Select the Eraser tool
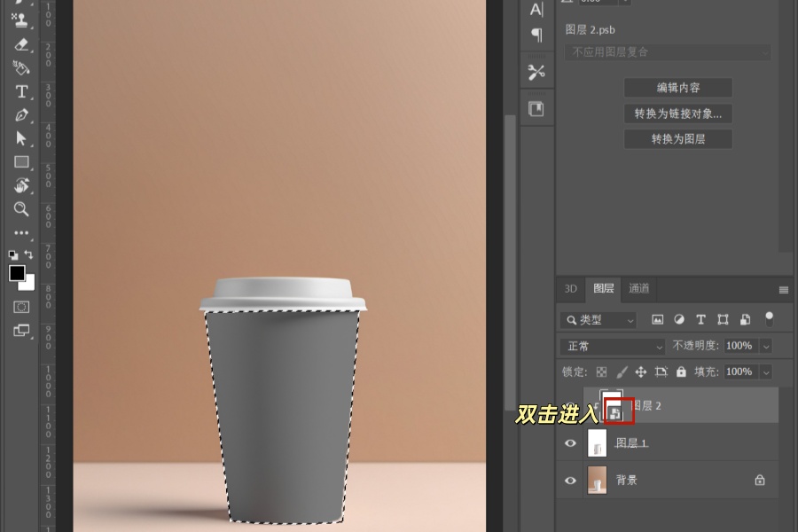The image size is (798, 532). (21, 45)
